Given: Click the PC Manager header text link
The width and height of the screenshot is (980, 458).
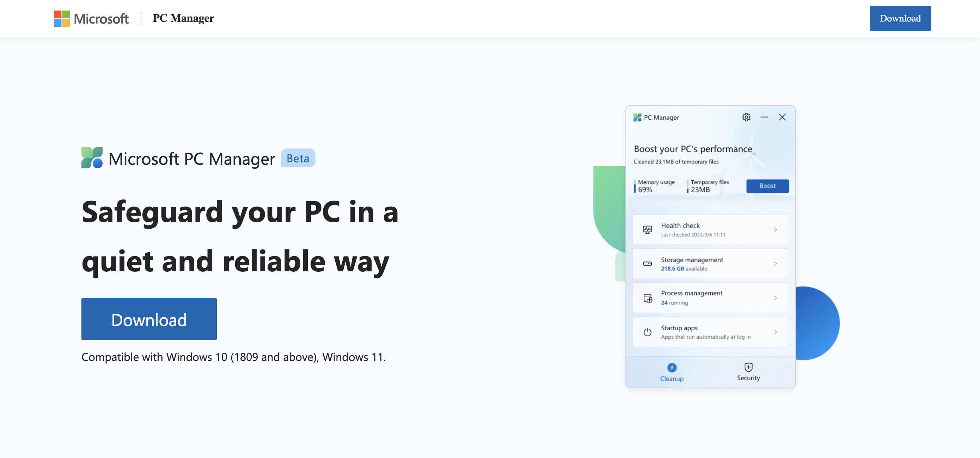Looking at the screenshot, I should tap(183, 18).
